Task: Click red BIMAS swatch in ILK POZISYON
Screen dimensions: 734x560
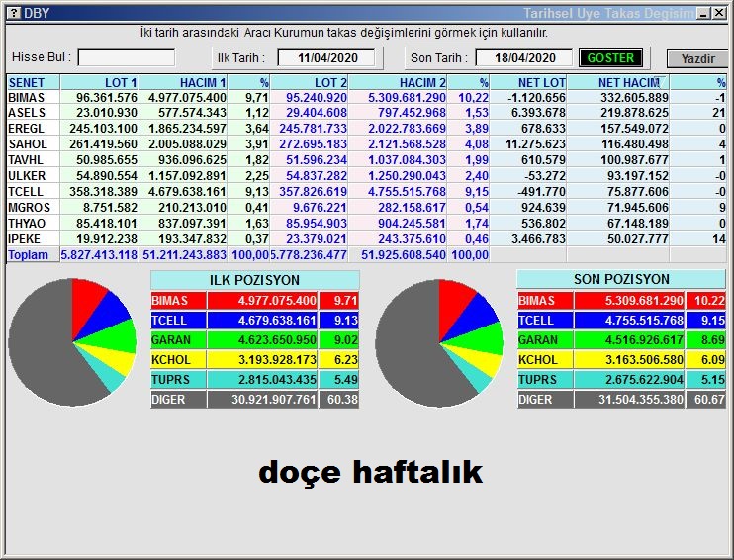Action: coord(178,301)
